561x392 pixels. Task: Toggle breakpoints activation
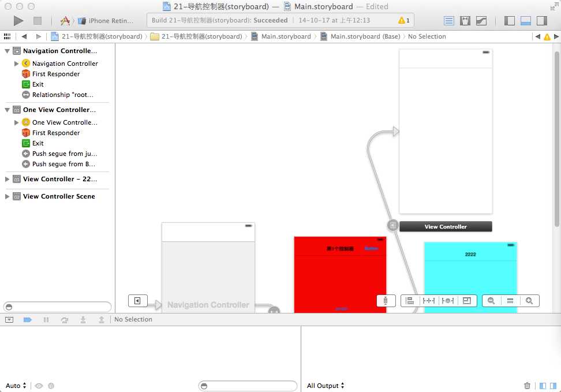click(28, 320)
